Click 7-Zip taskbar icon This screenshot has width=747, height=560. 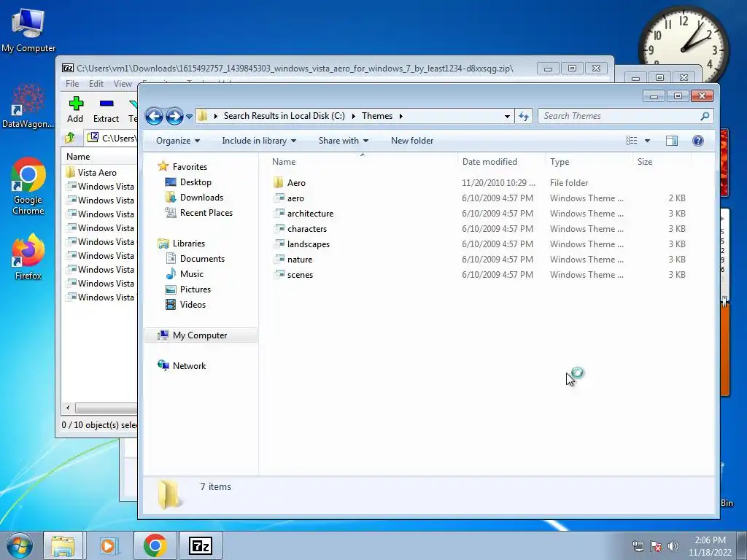(201, 545)
